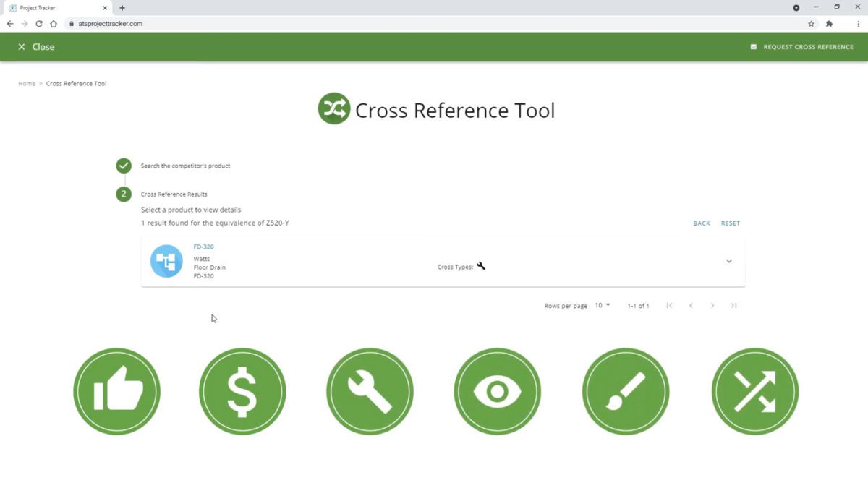Jump to the last results page
Viewport: 868px width, 488px height.
point(733,306)
